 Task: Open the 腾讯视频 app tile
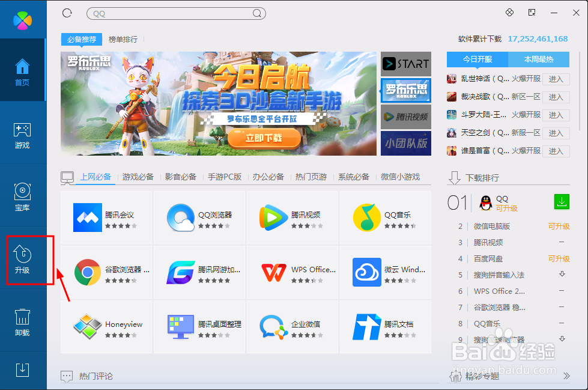coord(292,218)
